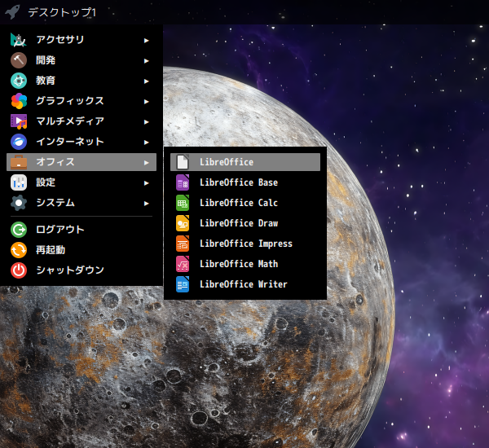Expand the グラフィックス submenu arrow

coord(147,101)
